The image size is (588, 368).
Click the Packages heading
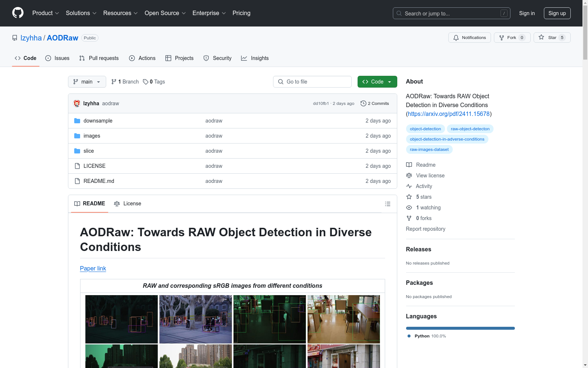click(419, 283)
